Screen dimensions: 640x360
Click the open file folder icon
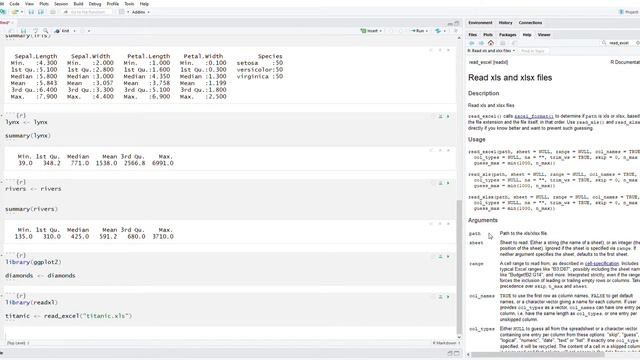[15, 12]
